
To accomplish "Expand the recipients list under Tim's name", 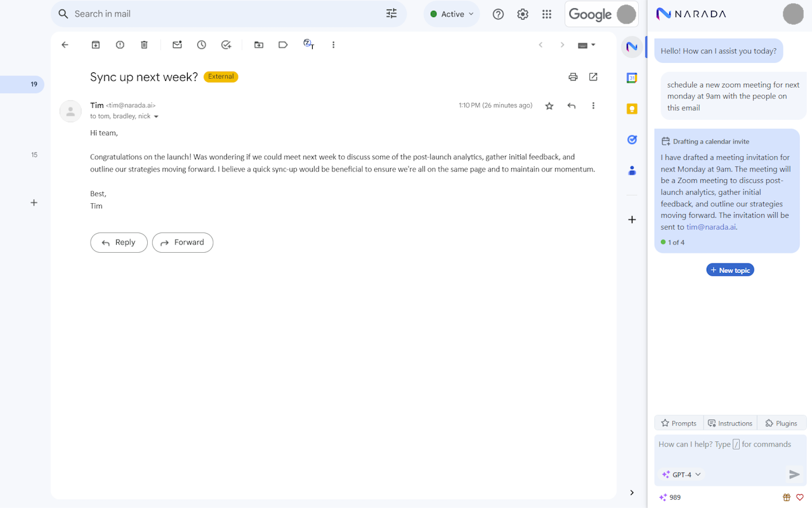I will click(156, 116).
